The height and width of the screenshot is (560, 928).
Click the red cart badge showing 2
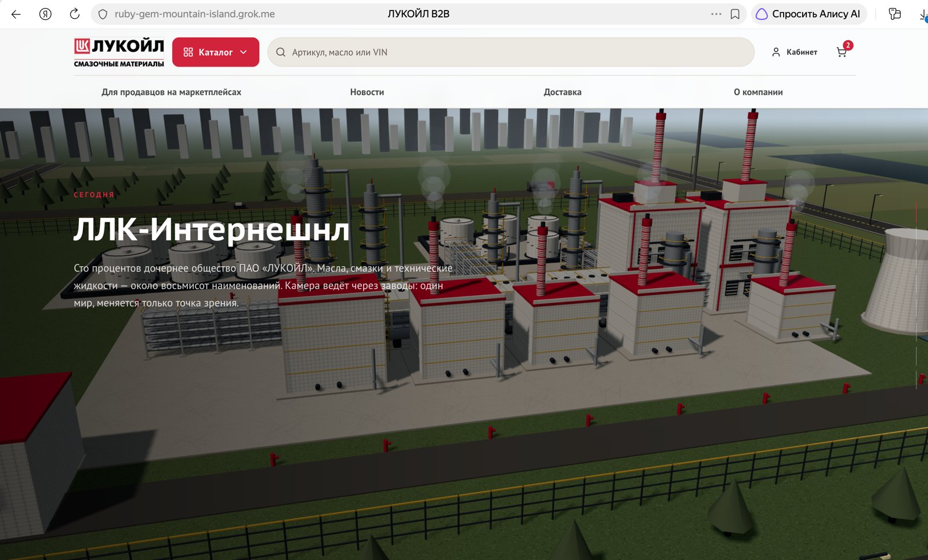[x=848, y=45]
